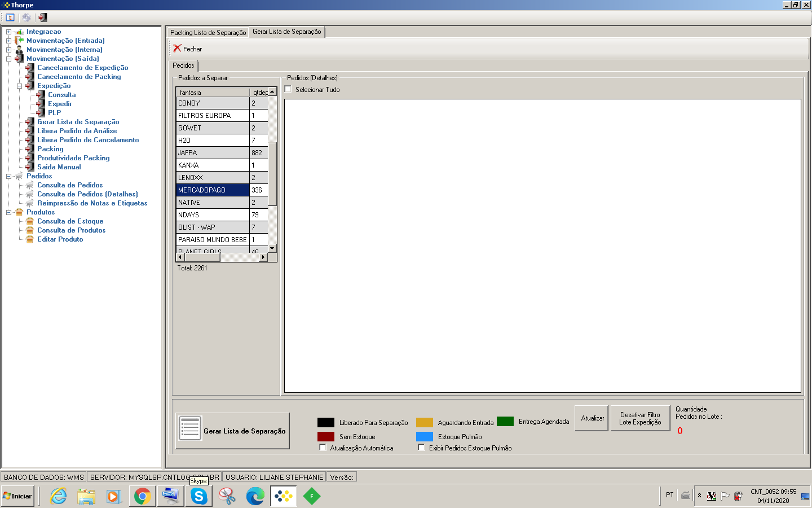Click the red X icon beside Fechar
The height and width of the screenshot is (508, 812).
(x=177, y=49)
